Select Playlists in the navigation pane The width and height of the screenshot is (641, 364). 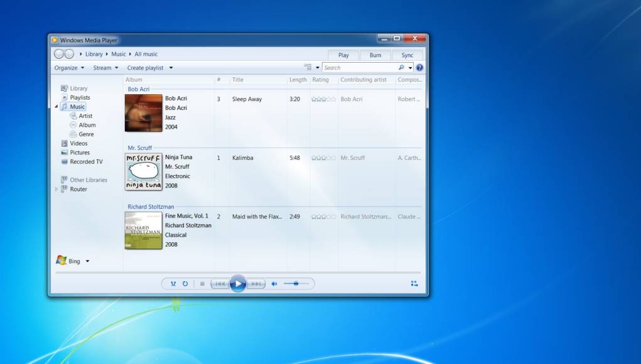[x=80, y=98]
